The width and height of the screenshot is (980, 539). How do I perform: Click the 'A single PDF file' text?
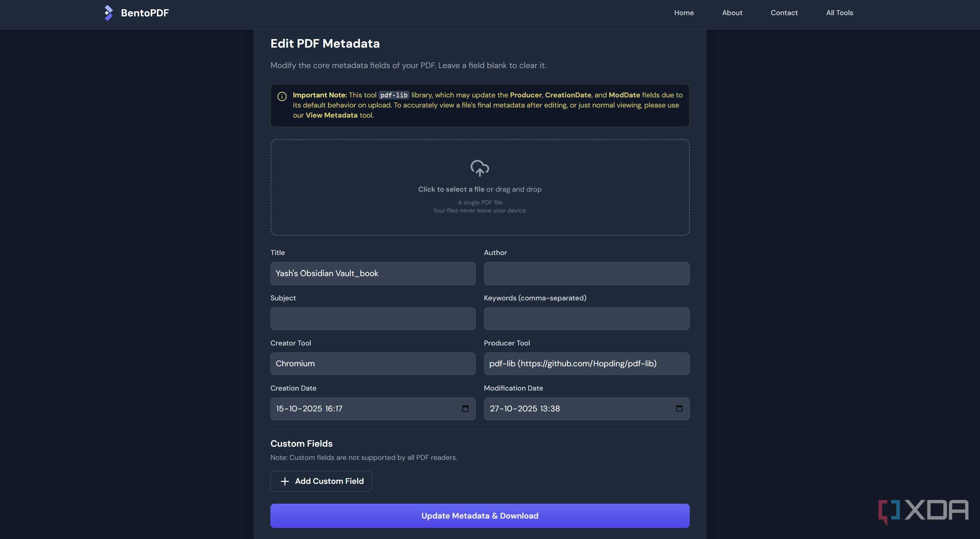[480, 202]
